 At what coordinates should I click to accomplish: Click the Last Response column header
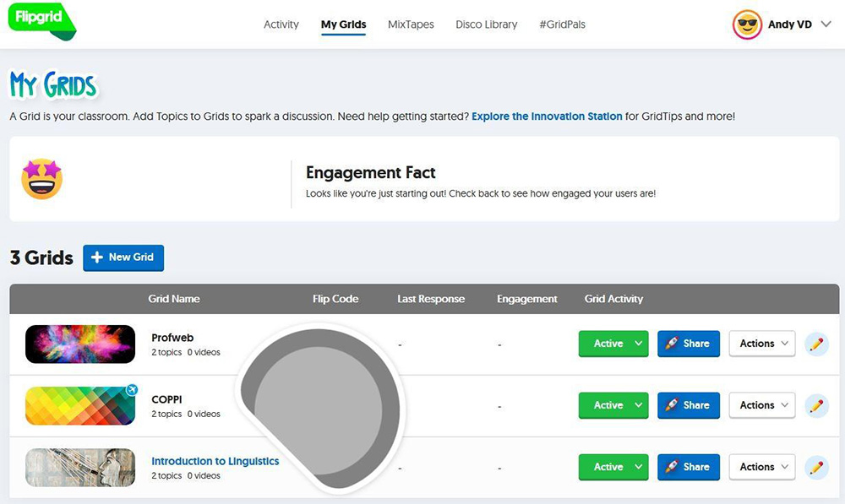pos(431,299)
